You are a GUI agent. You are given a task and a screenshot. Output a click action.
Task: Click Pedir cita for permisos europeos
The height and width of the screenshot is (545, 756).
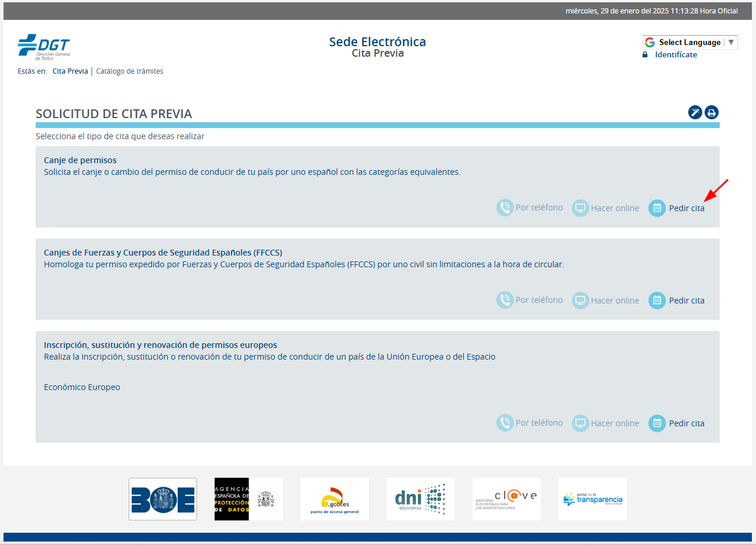click(x=686, y=423)
